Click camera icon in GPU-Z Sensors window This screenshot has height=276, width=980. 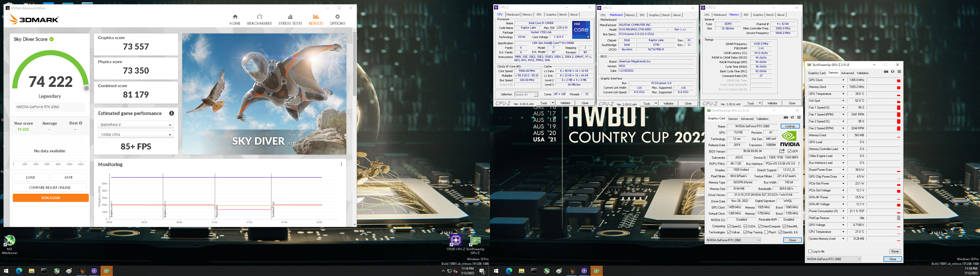(x=886, y=72)
